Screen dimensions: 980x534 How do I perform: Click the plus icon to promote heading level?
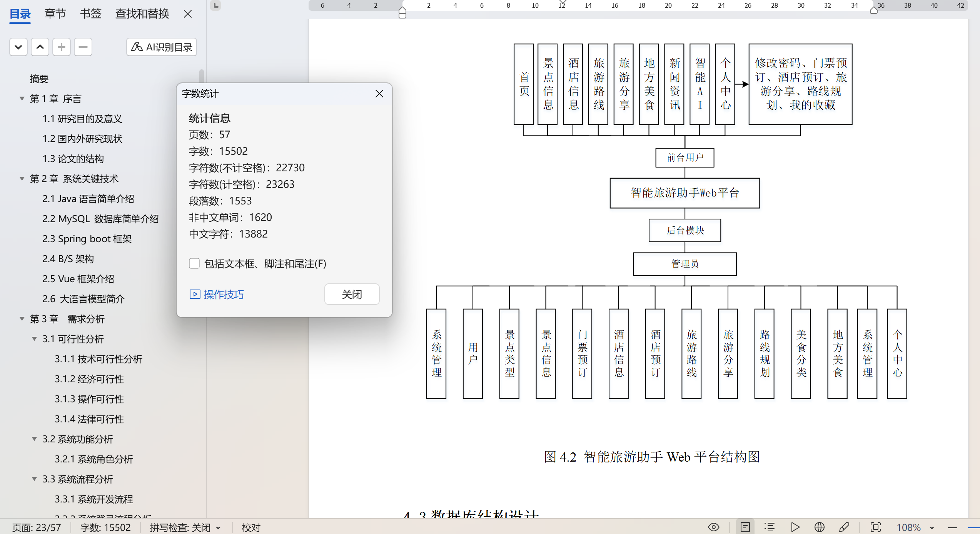(x=61, y=47)
